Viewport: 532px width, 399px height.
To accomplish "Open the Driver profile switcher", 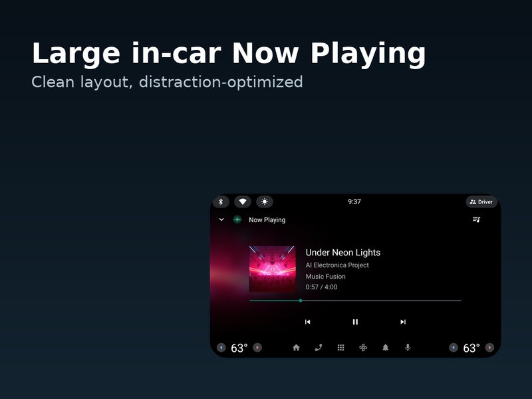I will point(481,202).
